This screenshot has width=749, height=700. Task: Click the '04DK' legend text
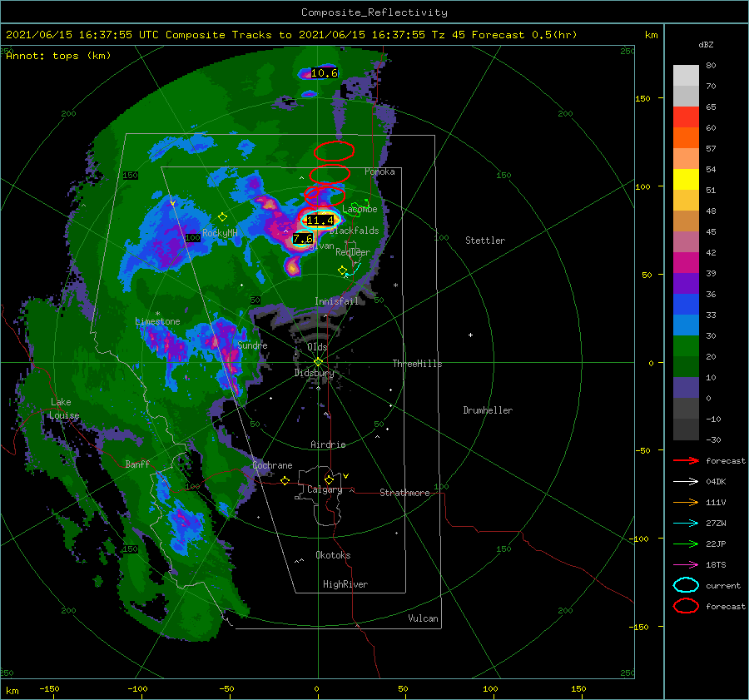716,482
